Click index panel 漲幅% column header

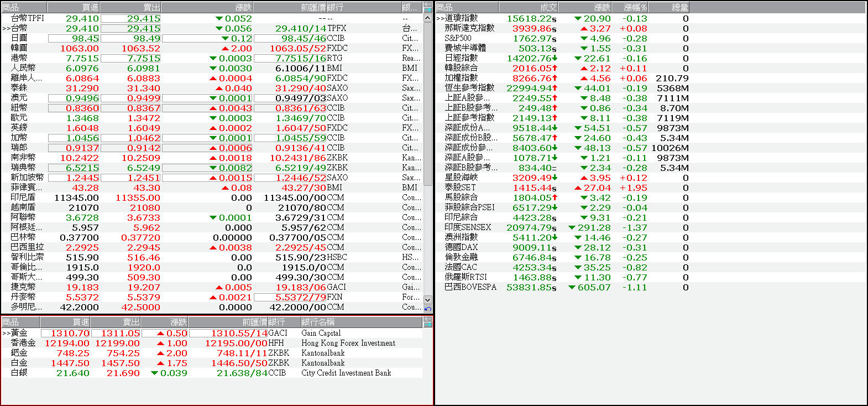pyautogui.click(x=630, y=7)
